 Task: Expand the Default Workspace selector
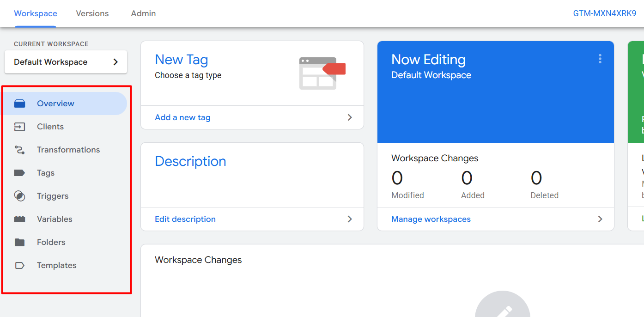[66, 62]
